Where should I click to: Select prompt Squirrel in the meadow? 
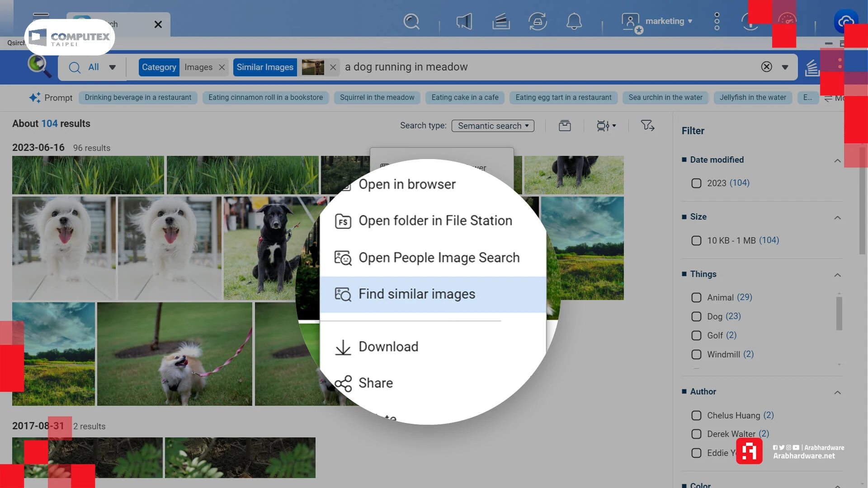coord(377,98)
